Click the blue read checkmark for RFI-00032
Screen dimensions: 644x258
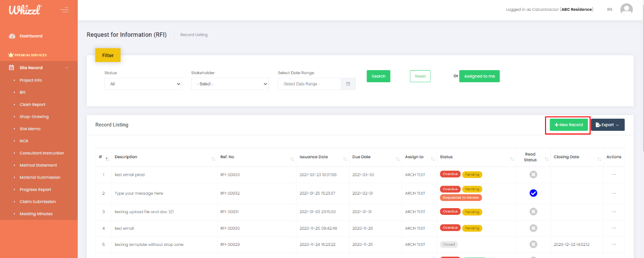pos(533,193)
